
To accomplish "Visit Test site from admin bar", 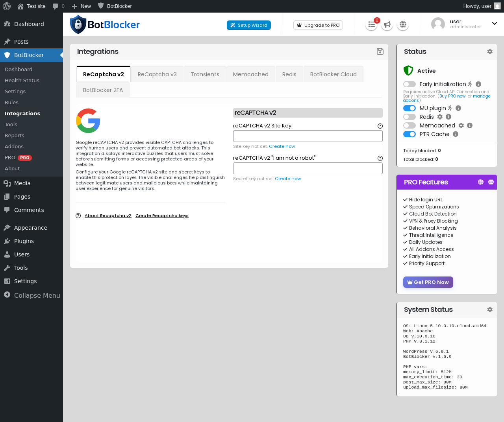I will pos(31,6).
